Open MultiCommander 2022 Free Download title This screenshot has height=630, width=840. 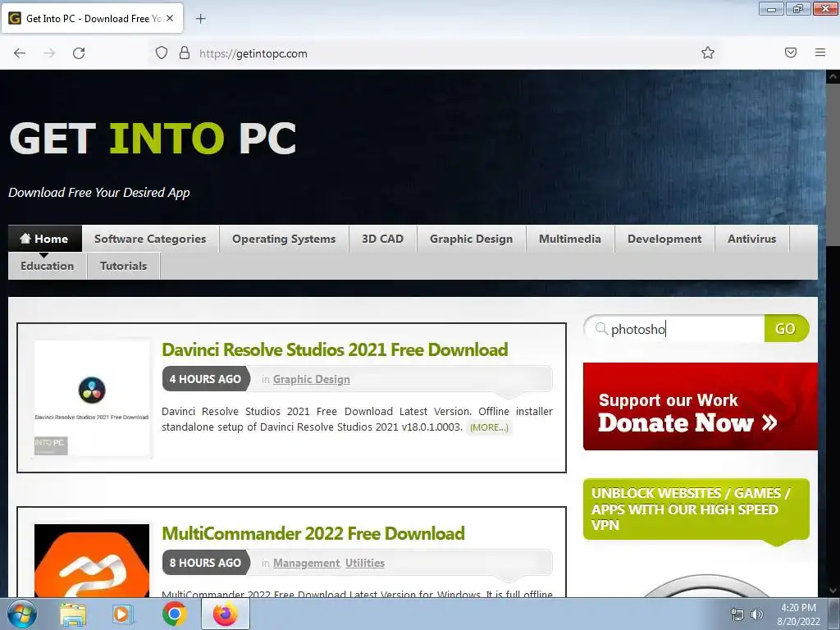(313, 533)
